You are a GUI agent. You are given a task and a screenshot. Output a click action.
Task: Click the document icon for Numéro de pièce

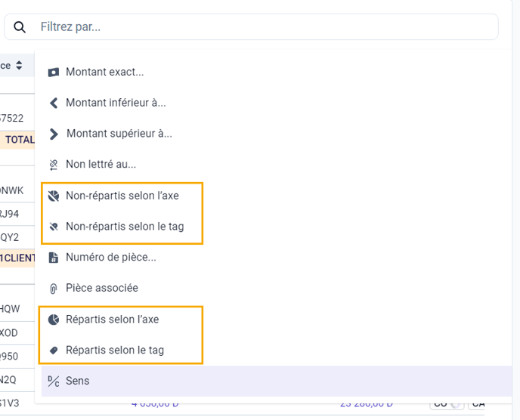[54, 258]
